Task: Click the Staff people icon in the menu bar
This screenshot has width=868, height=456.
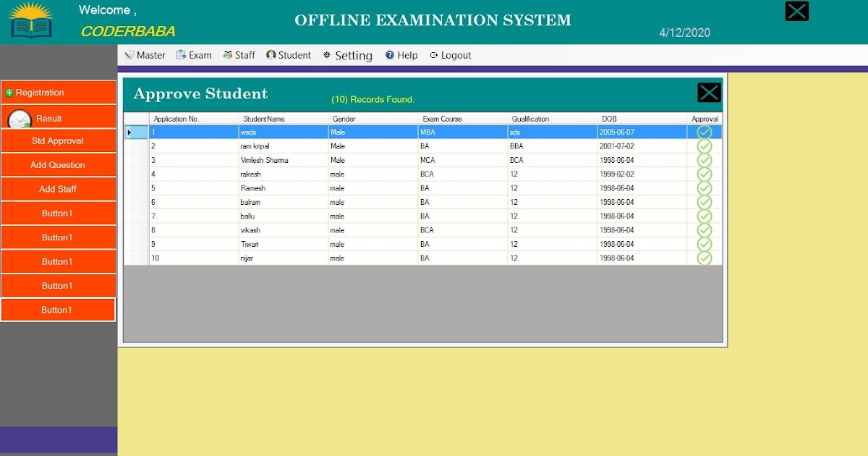Action: tap(228, 54)
